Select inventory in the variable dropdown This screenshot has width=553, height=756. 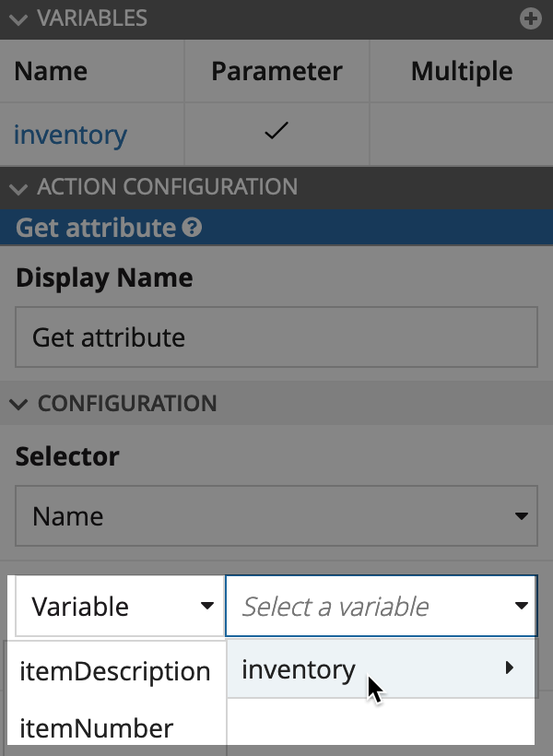[x=298, y=669]
